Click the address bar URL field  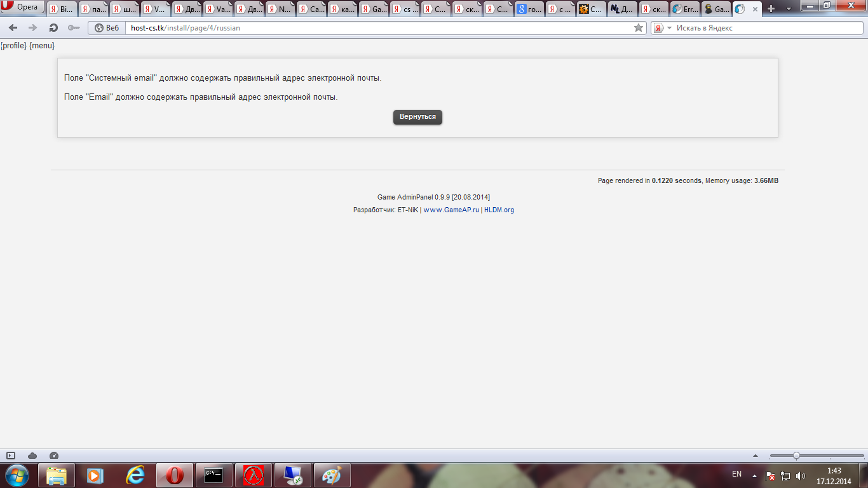pyautogui.click(x=379, y=28)
